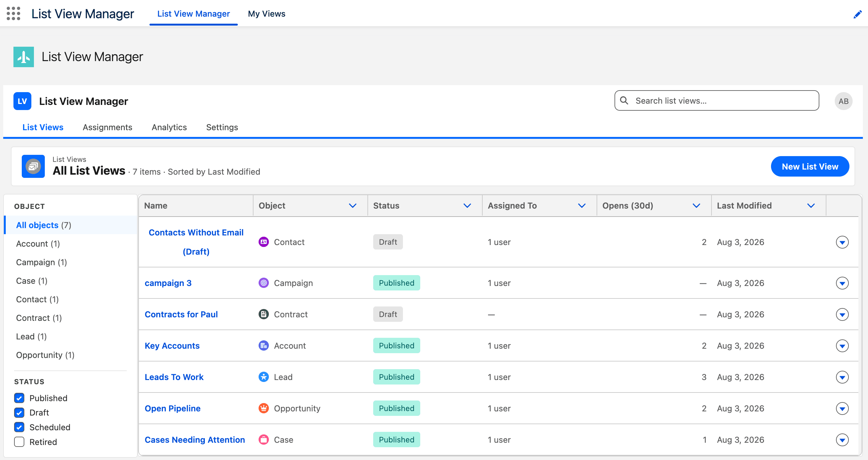
Task: Open the Open Pipeline list view
Action: [x=173, y=408]
